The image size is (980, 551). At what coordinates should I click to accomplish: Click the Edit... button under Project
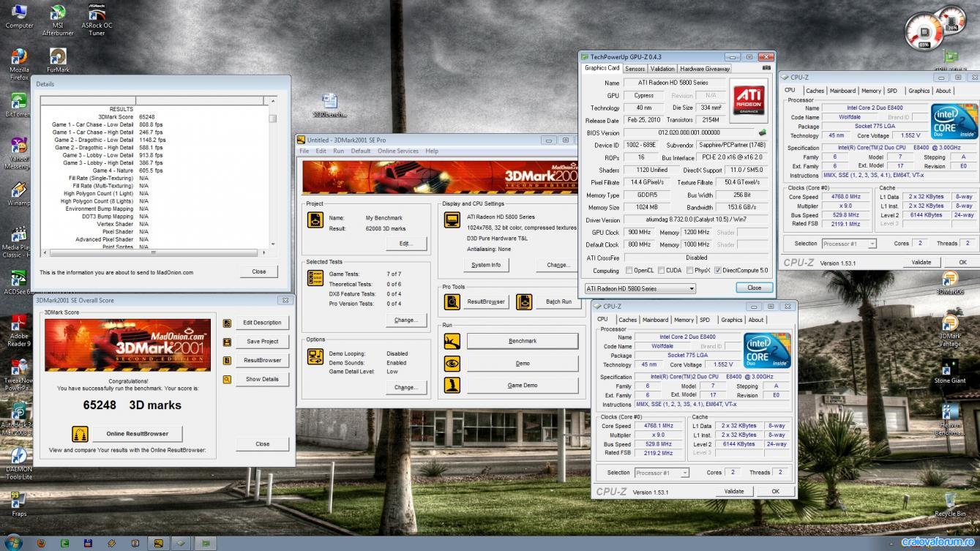pyautogui.click(x=406, y=244)
